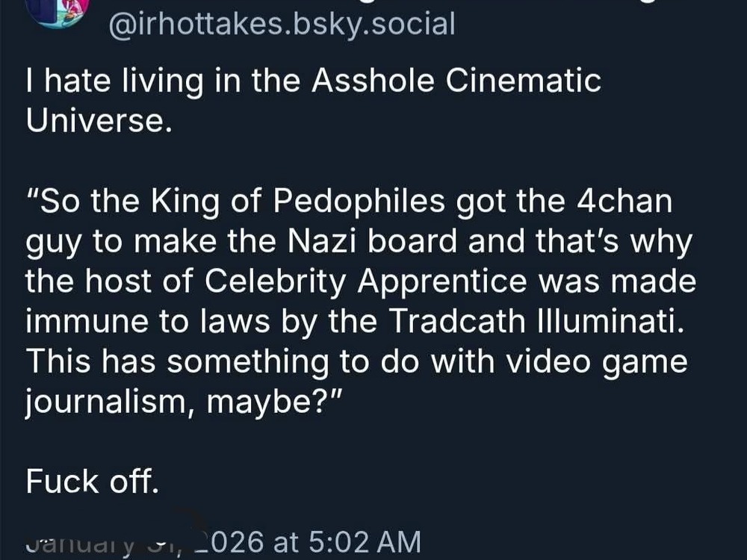Click the @irhottakes.bsky.social handle
This screenshot has height=560, width=747.
282,24
